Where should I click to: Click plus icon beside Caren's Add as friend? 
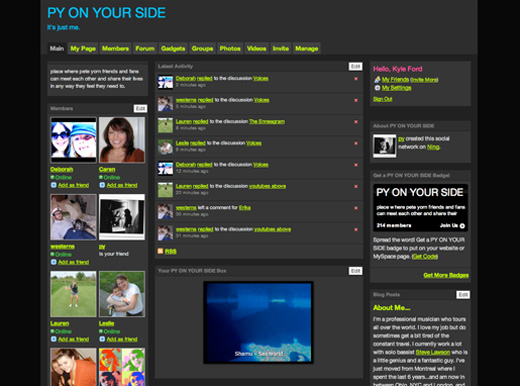point(102,185)
